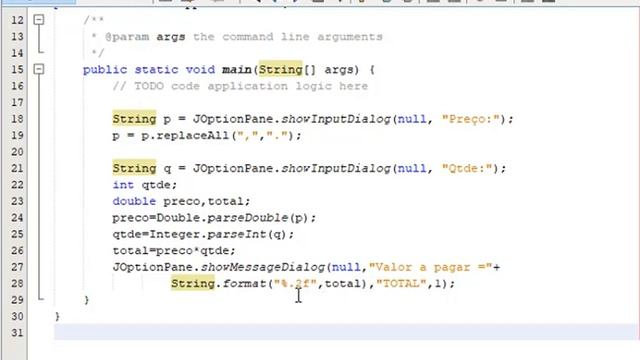Click "showInputDialog" on line 21
640x360 pixels.
point(336,168)
